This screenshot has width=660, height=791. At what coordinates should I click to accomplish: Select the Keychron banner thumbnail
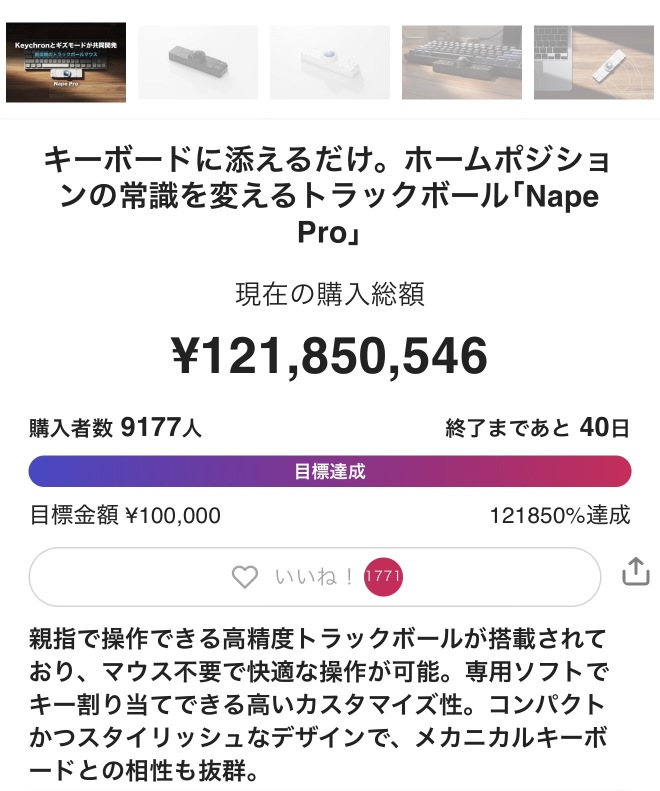(x=66, y=62)
